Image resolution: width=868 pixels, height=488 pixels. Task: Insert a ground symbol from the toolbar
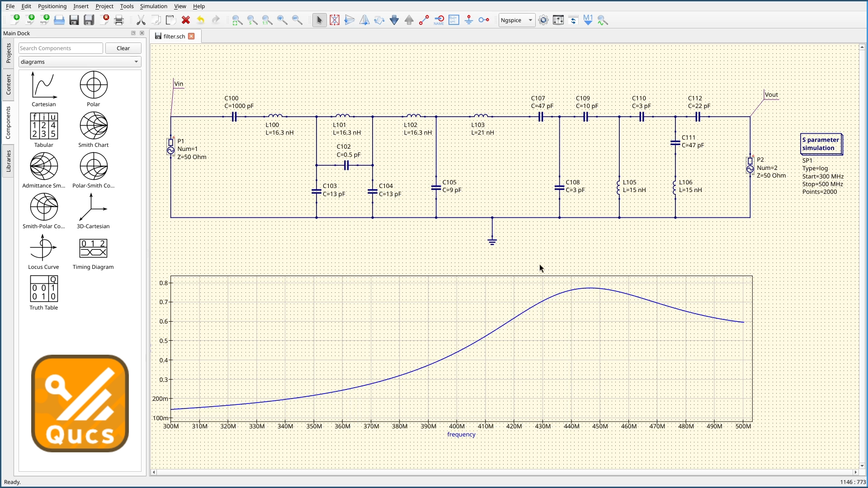point(469,20)
